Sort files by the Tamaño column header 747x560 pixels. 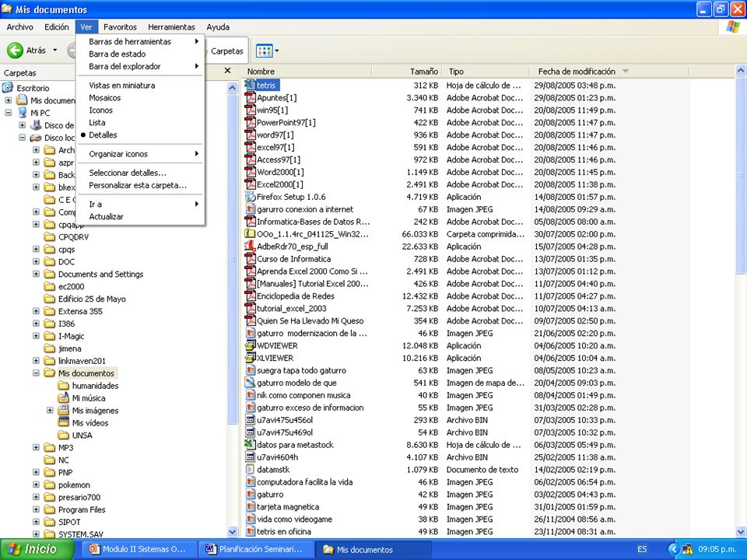pos(406,72)
